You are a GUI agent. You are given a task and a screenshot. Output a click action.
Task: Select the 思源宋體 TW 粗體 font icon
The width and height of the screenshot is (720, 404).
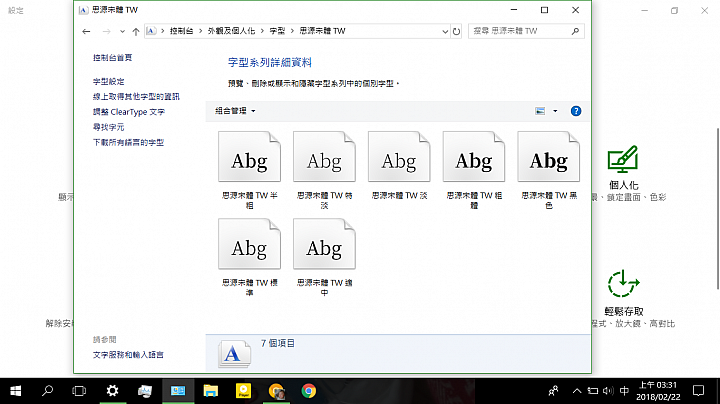[474, 157]
